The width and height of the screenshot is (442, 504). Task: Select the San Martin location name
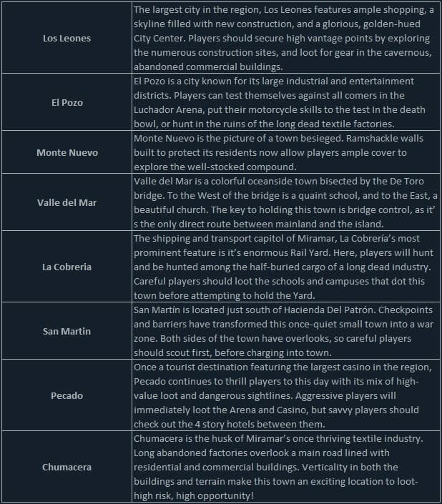click(67, 331)
